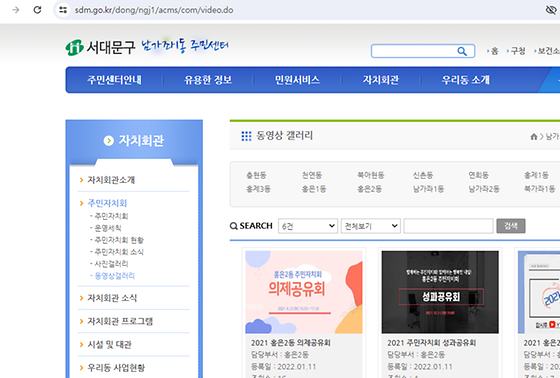Expand 자치회관 소식 in sidebar
The height and width of the screenshot is (378, 560).
(x=112, y=298)
